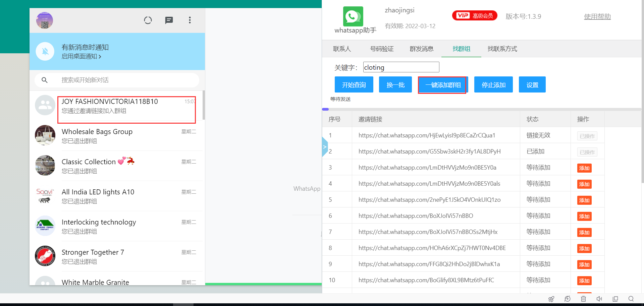Click the 添加 button for row 3
The width and height of the screenshot is (644, 306).
point(584,168)
